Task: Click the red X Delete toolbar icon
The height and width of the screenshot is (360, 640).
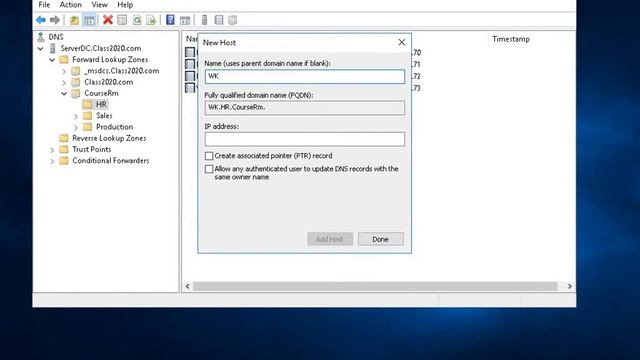Action: point(108,20)
